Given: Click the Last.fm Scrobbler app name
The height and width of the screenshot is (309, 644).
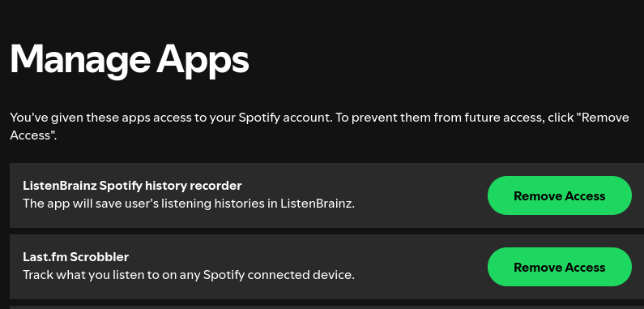Looking at the screenshot, I should coord(76,257).
